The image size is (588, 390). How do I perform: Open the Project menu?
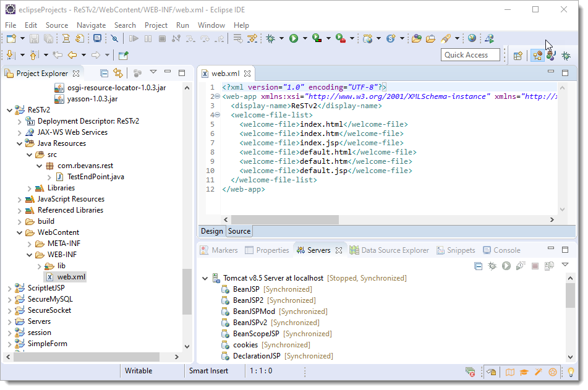point(156,25)
